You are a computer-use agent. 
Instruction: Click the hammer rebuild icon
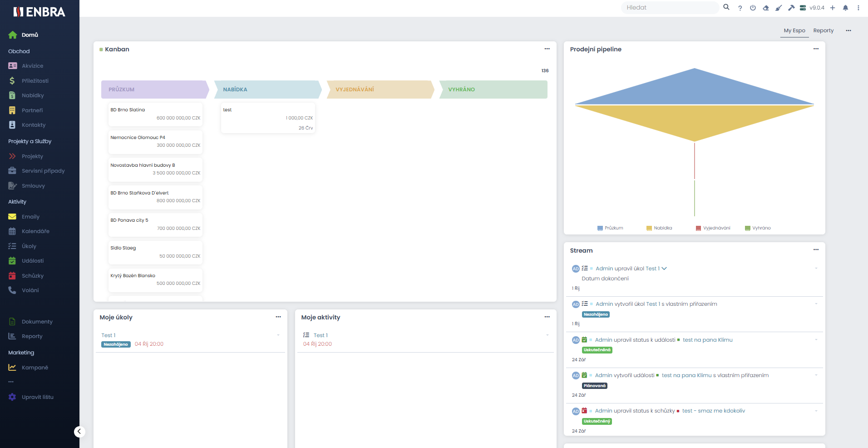click(x=791, y=8)
